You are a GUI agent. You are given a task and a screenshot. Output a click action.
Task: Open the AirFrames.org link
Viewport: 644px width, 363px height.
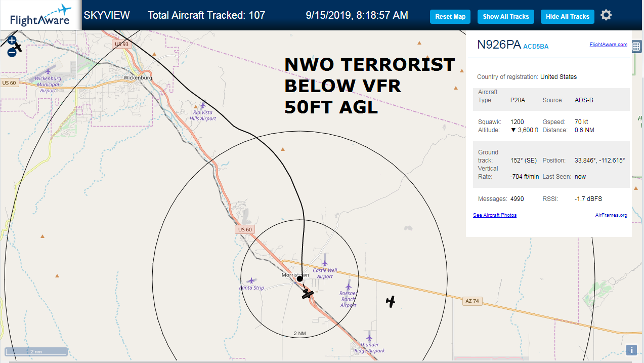(611, 215)
